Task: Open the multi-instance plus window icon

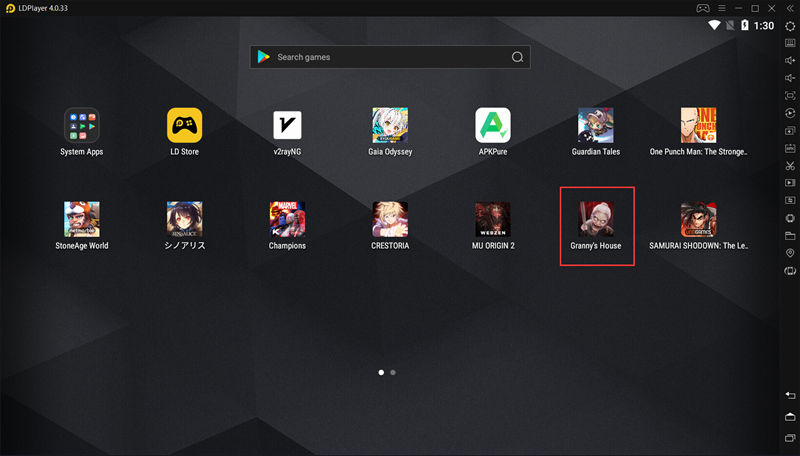Action: pos(790,131)
